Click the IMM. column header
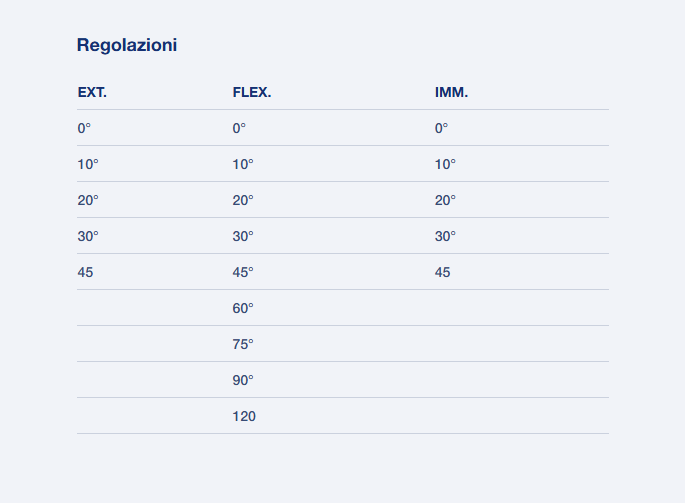Screen dimensions: 685x503 point(451,93)
